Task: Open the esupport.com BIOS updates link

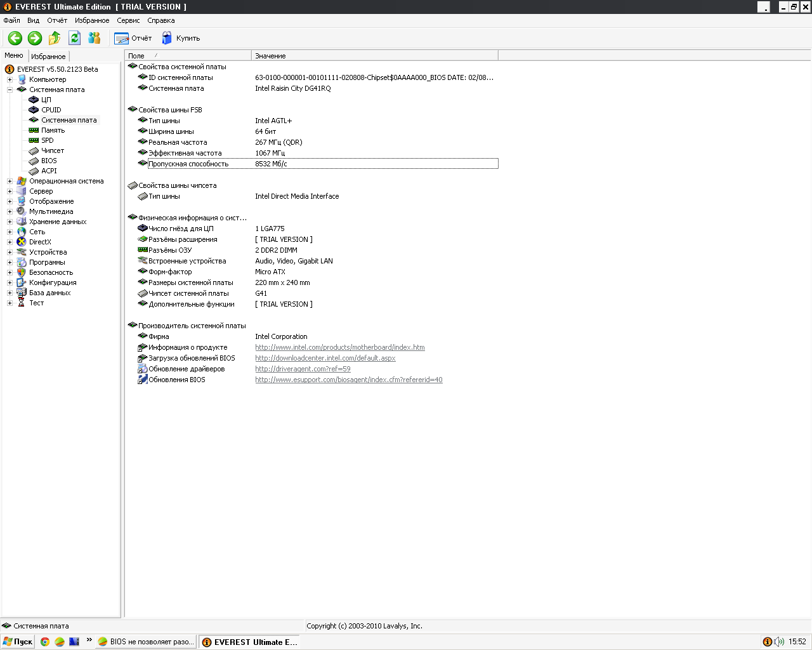Action: (x=349, y=380)
